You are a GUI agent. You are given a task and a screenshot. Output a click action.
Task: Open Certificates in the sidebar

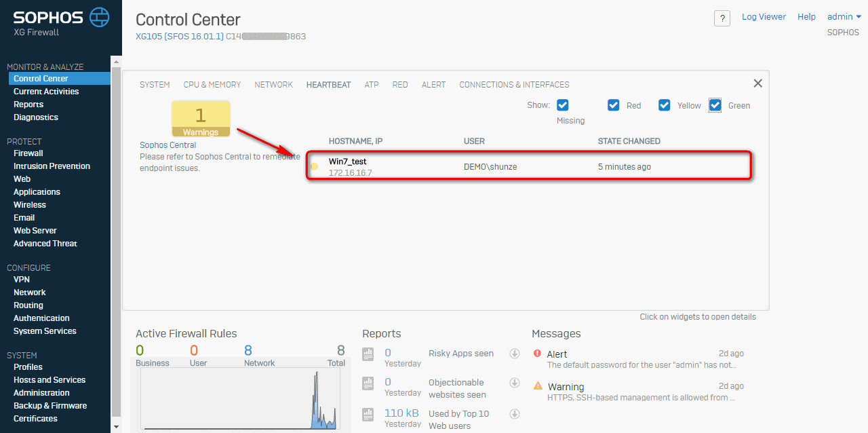click(35, 419)
